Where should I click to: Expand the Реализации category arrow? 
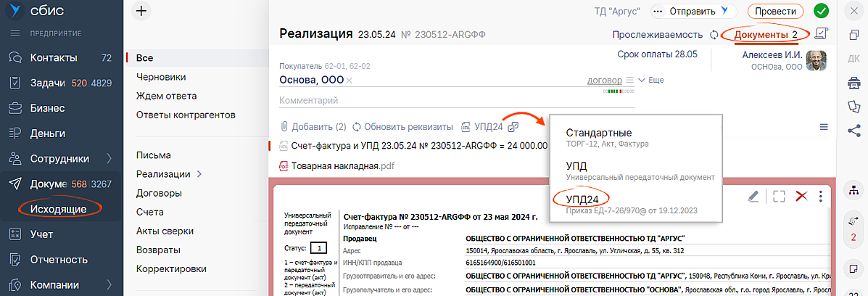pos(199,174)
